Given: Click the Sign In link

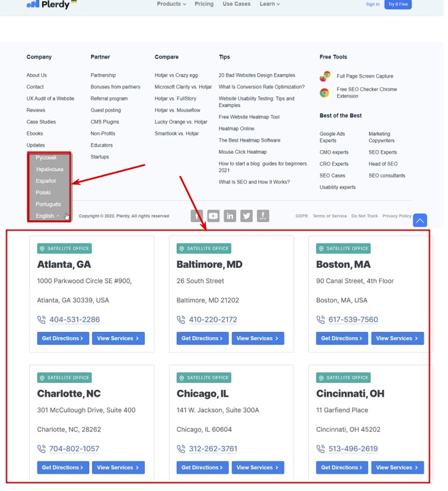Looking at the screenshot, I should click(x=373, y=4).
